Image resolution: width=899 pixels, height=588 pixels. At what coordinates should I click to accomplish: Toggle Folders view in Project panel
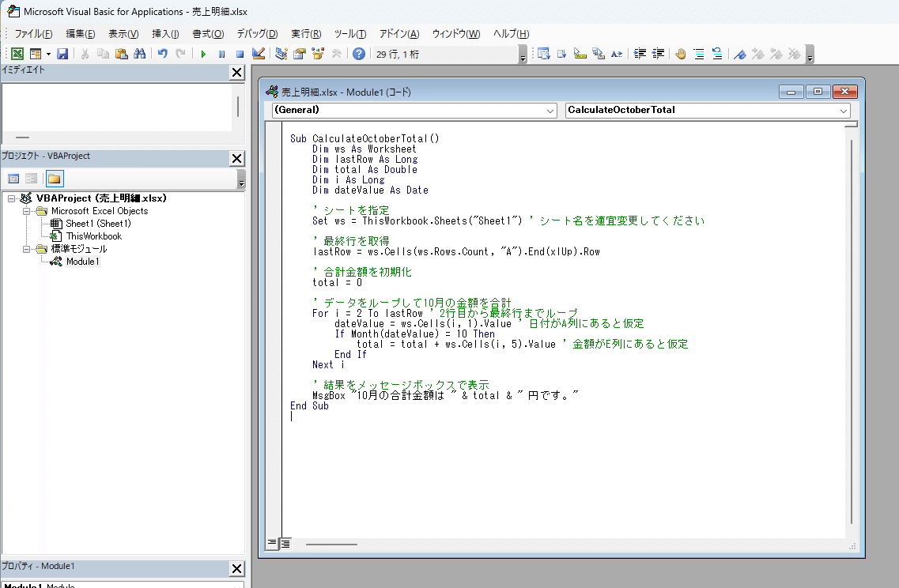pos(54,179)
